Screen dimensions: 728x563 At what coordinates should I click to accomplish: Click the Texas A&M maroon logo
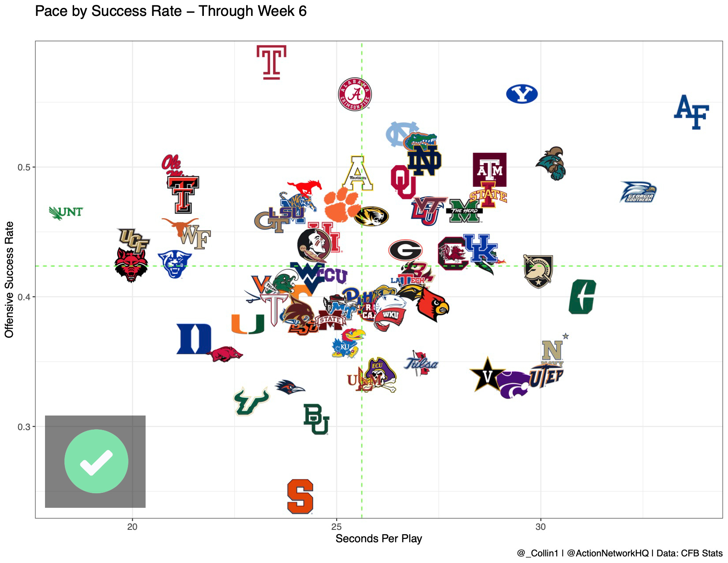coord(489,170)
